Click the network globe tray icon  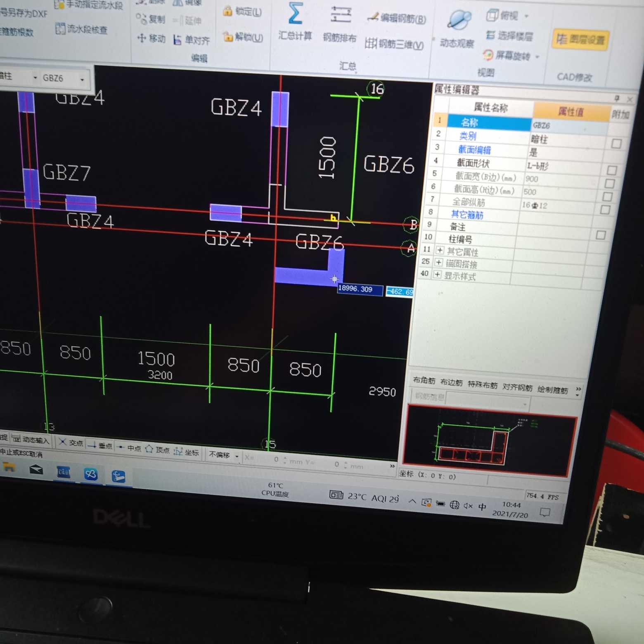click(455, 504)
